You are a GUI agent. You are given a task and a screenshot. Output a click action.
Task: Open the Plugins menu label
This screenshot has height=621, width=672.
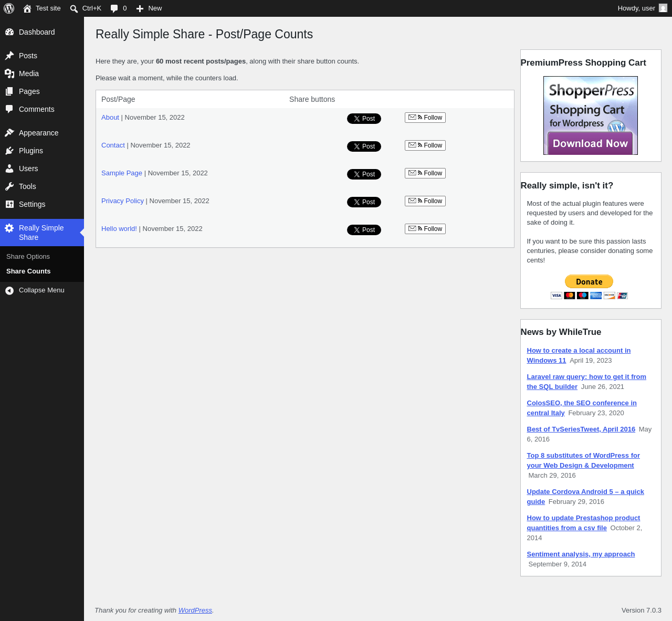click(31, 151)
